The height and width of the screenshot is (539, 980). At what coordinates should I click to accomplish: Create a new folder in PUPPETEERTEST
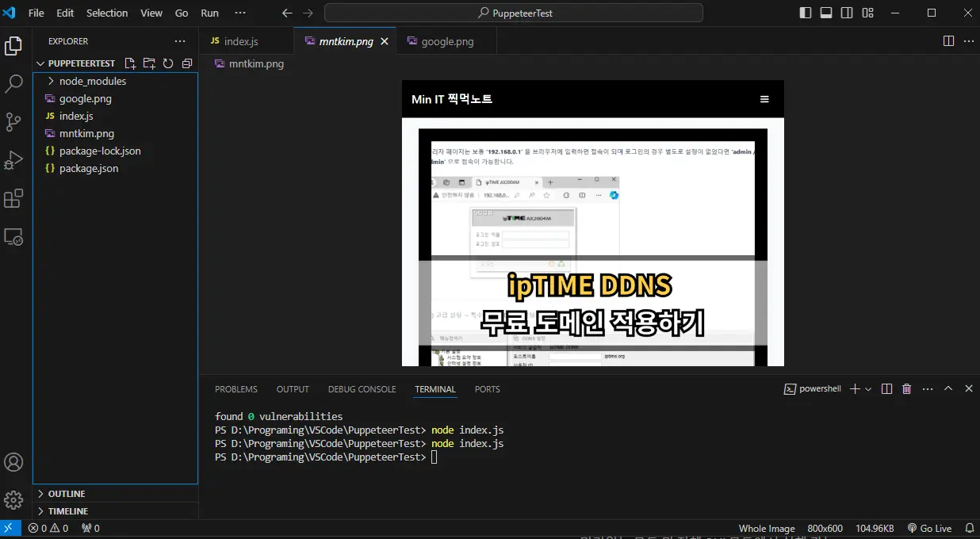[149, 63]
